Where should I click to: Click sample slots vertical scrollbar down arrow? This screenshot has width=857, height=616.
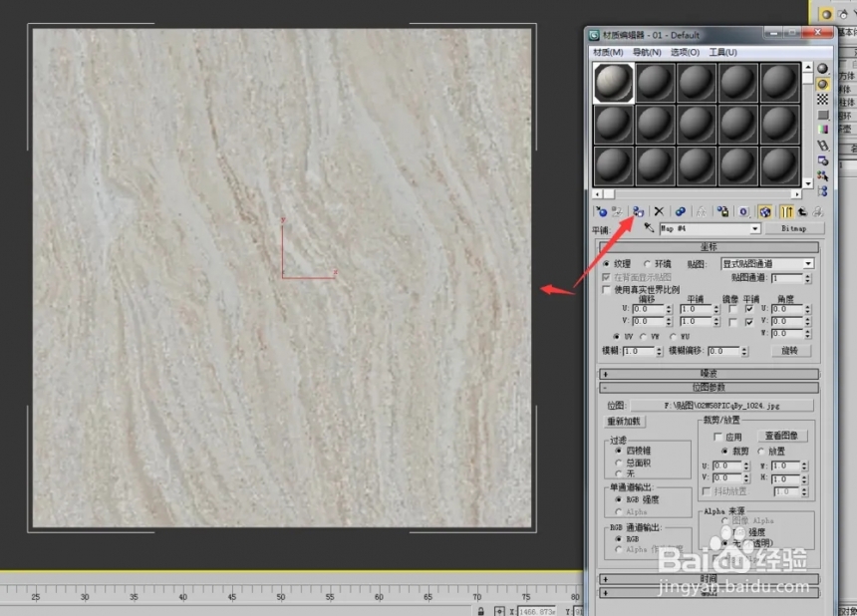[x=808, y=183]
